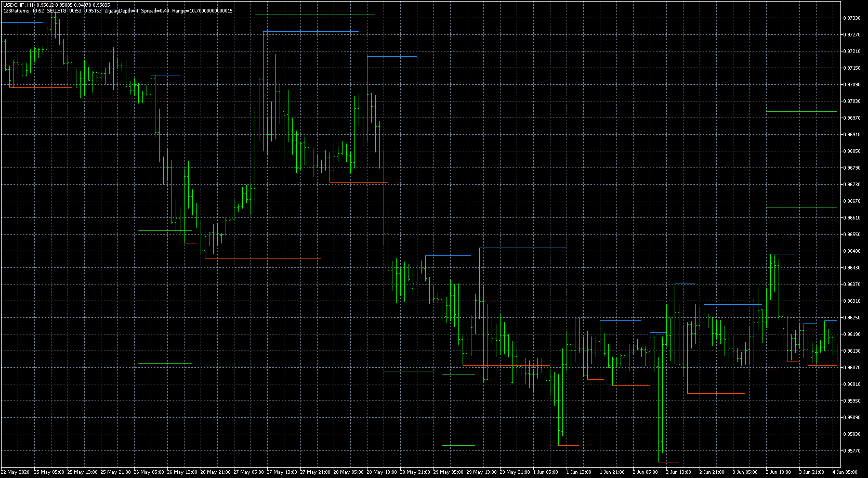Click the '1 Jun 05:00' time axis label
This screenshot has width=868, height=478.
(x=547, y=472)
